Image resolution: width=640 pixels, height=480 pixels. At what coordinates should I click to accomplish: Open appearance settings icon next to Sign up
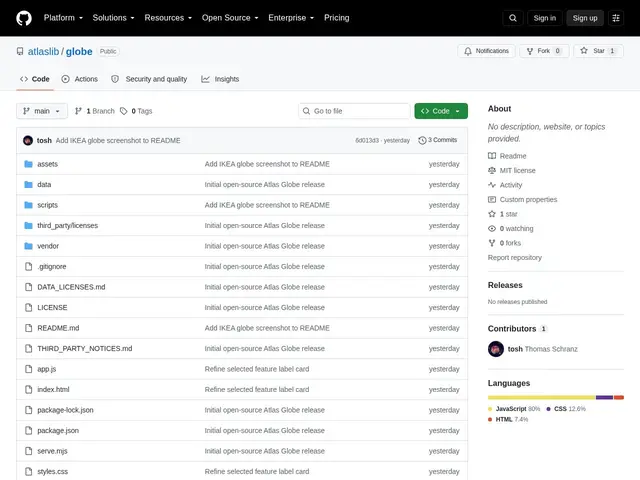click(x=616, y=18)
